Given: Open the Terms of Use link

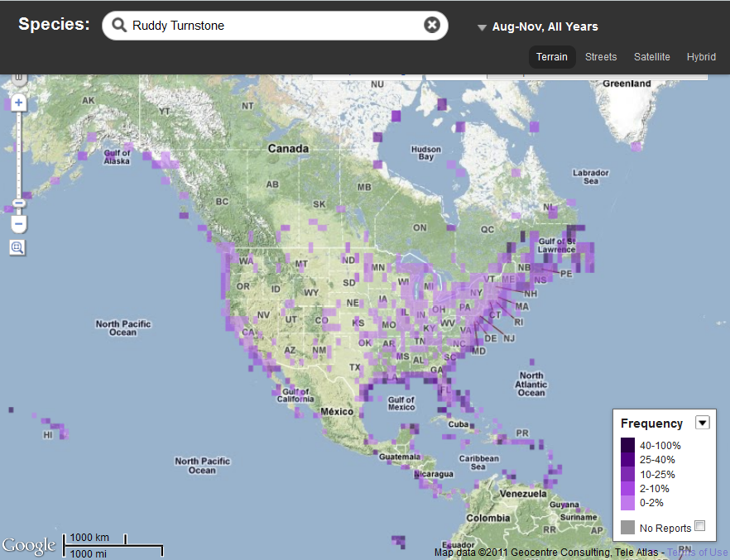Looking at the screenshot, I should pyautogui.click(x=698, y=552).
